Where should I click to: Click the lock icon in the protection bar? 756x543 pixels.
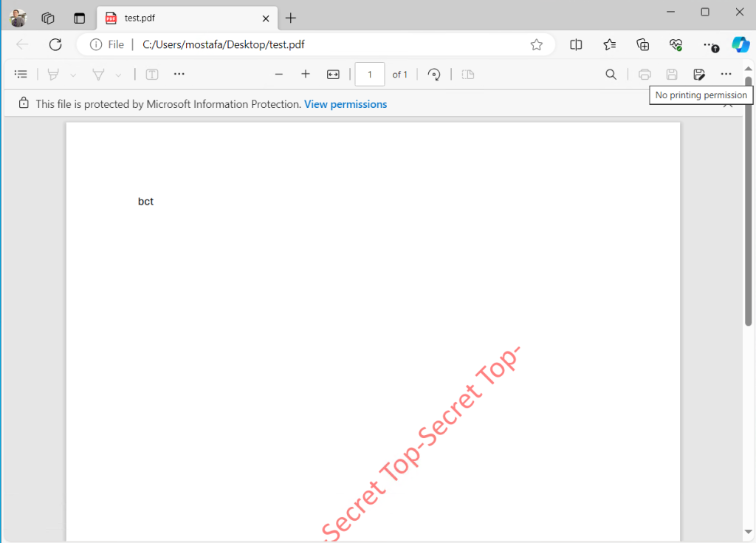(x=23, y=103)
